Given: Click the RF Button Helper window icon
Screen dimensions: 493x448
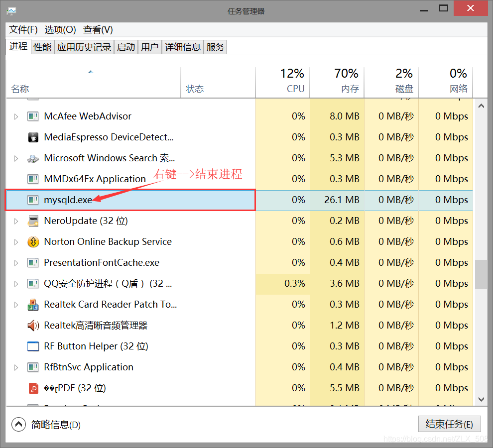Looking at the screenshot, I should 33,346.
